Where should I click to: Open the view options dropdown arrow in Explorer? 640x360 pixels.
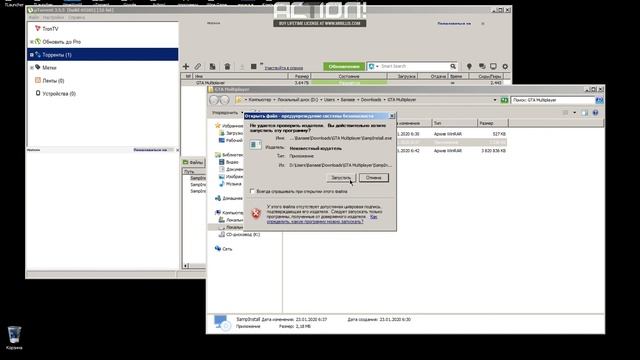click(574, 113)
